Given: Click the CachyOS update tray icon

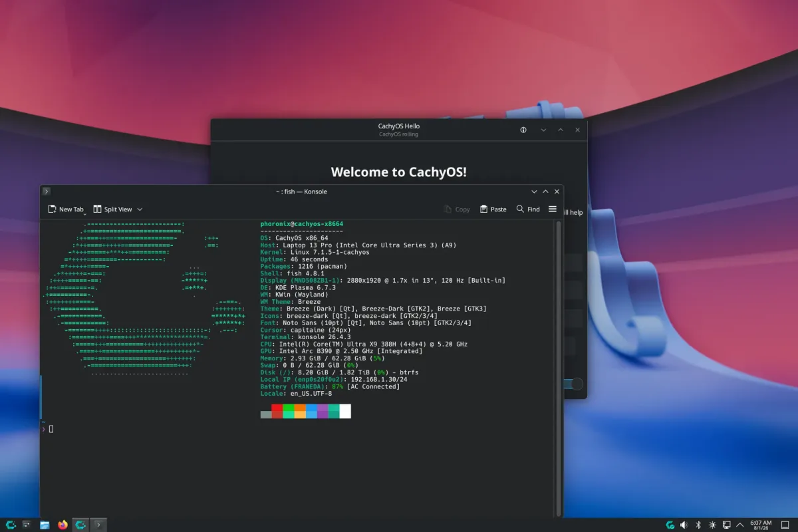Looking at the screenshot, I should 671,525.
